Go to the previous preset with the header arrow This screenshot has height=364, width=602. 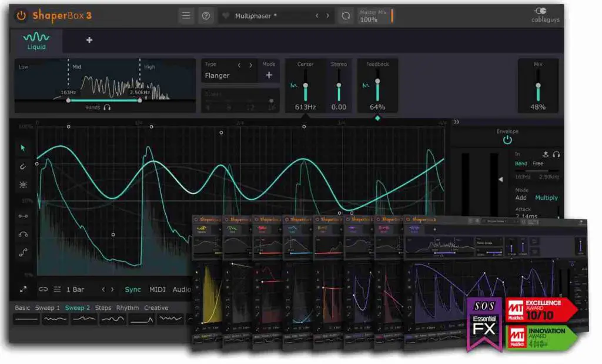317,16
